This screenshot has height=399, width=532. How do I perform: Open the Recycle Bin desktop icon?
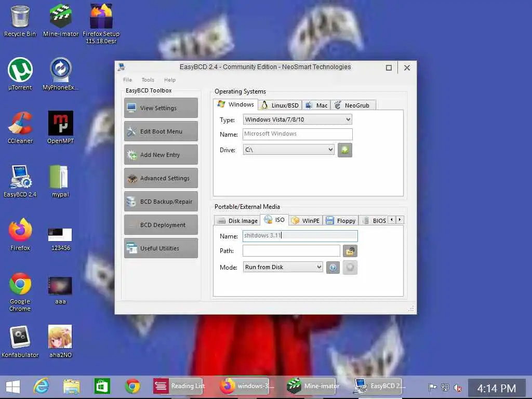(x=20, y=21)
